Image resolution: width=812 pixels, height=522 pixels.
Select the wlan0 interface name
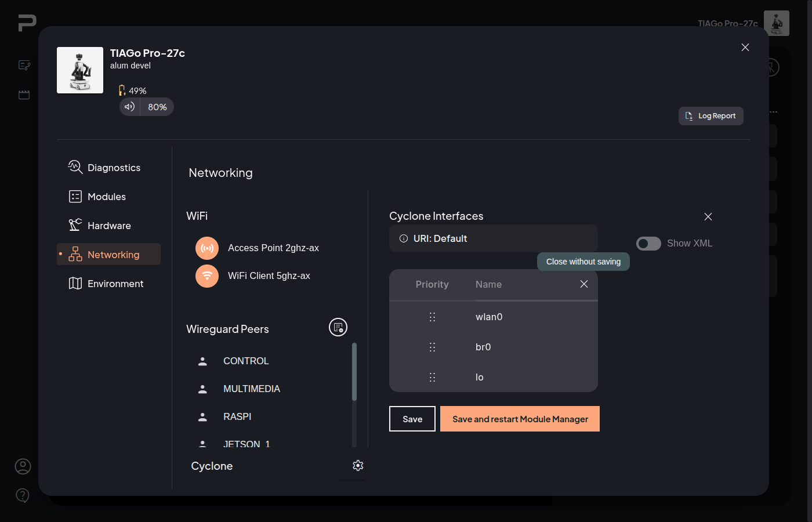tap(489, 317)
